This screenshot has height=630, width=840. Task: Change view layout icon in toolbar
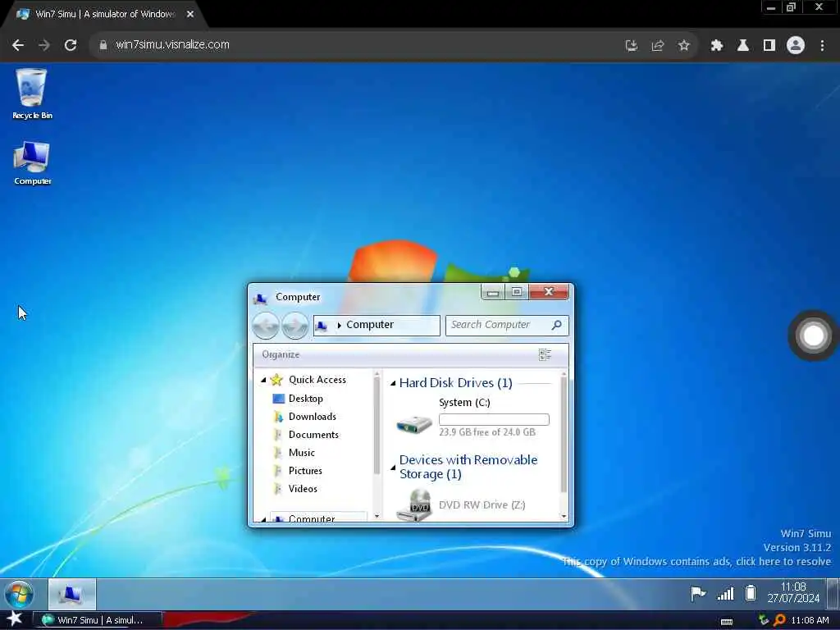click(545, 354)
